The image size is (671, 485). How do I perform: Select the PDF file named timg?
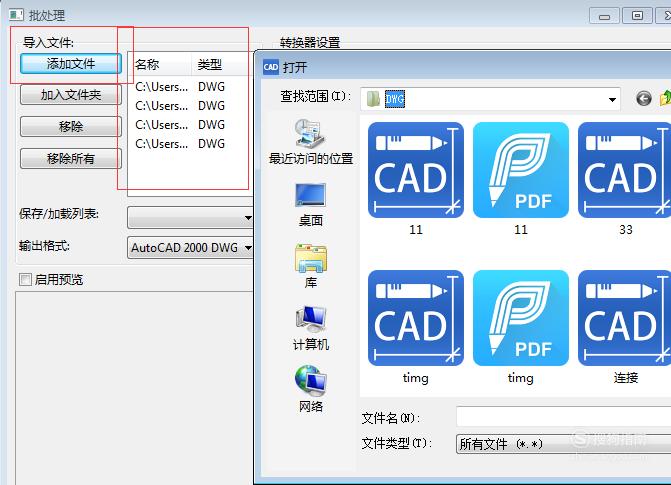pyautogui.click(x=521, y=327)
